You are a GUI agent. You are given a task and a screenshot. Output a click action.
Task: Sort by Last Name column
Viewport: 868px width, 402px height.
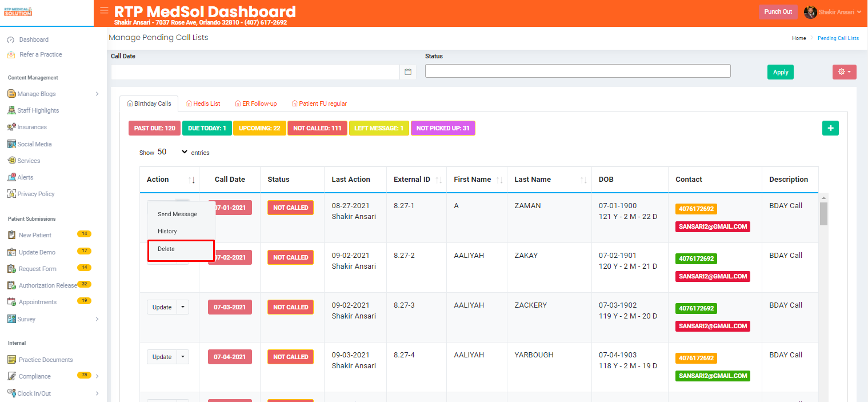(x=549, y=179)
